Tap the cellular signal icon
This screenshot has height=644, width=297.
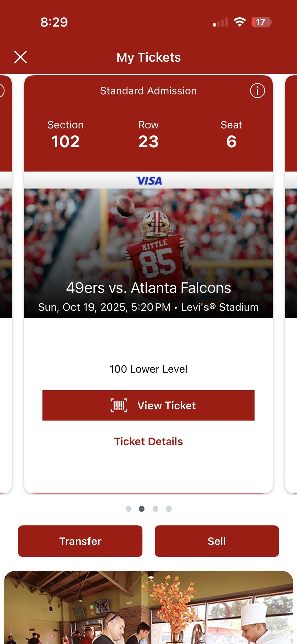click(220, 22)
